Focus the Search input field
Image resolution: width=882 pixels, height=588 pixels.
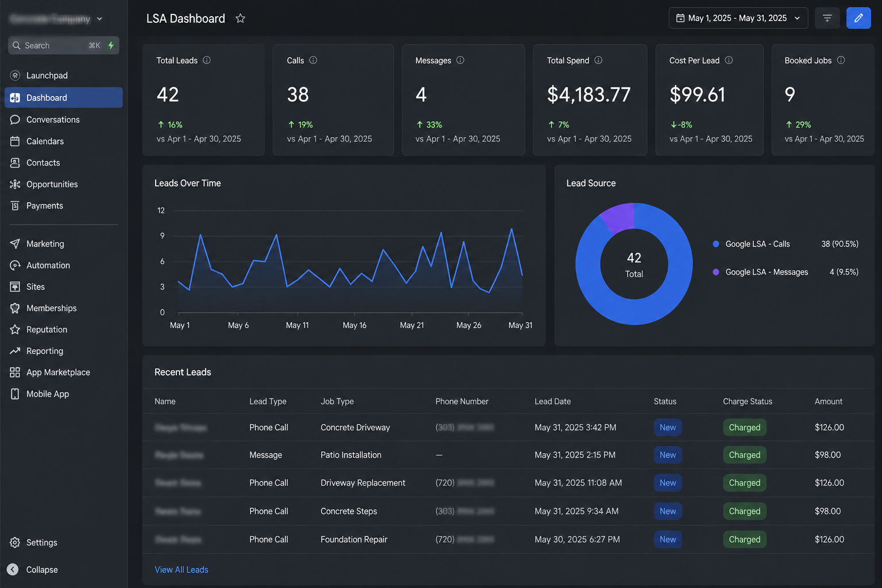(64, 45)
